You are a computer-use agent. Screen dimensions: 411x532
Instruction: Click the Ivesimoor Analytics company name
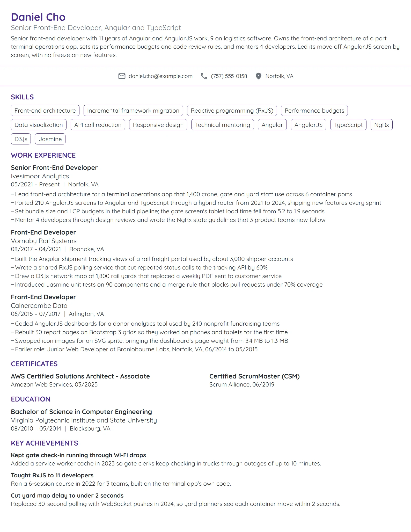point(40,176)
